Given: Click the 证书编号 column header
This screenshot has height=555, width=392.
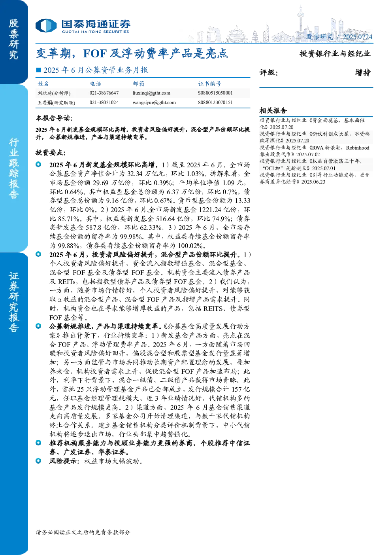Looking at the screenshot, I should coord(210,84).
